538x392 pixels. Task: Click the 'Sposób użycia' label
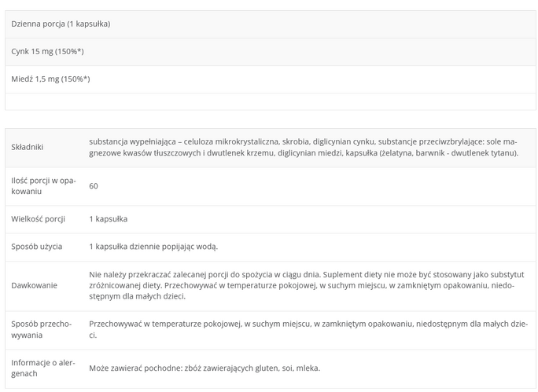pyautogui.click(x=37, y=247)
